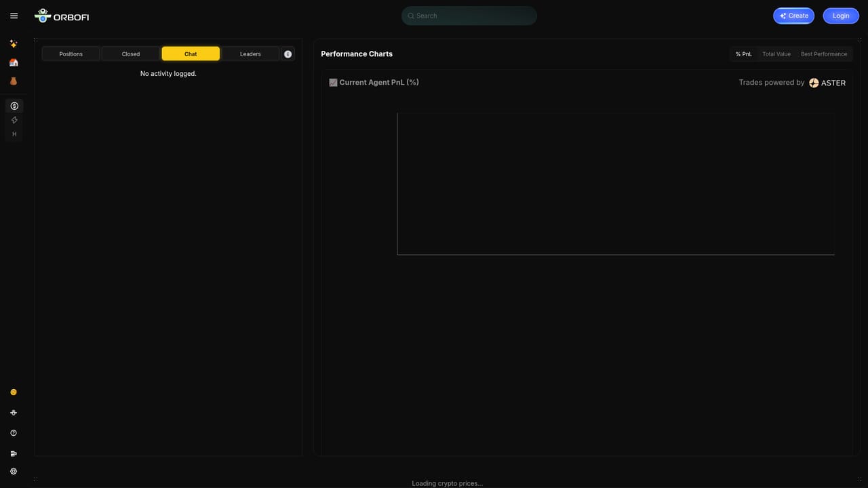Open the help question mark icon

14,432
